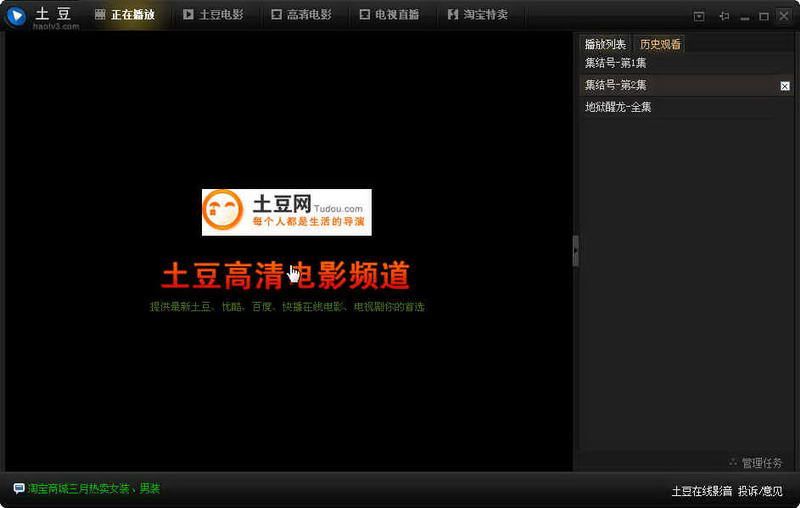Click the 土豆高清电影频道 heading
Image resolution: width=800 pixels, height=508 pixels.
[286, 275]
